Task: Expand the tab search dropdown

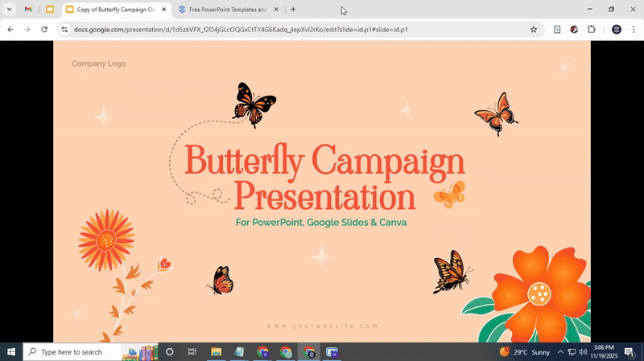Action: [9, 10]
